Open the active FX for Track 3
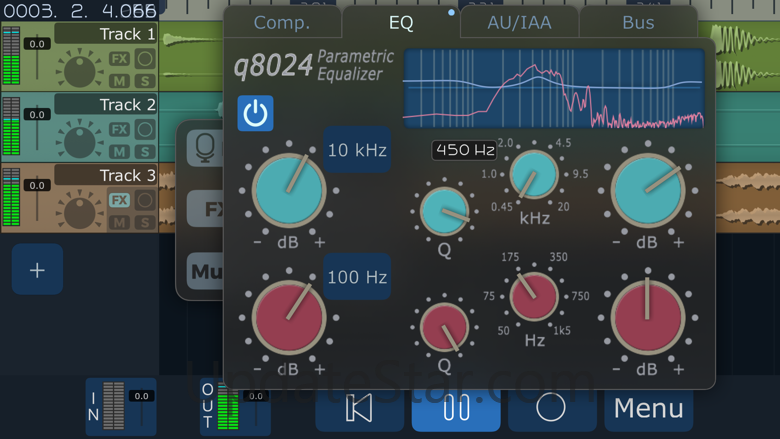 tap(119, 200)
